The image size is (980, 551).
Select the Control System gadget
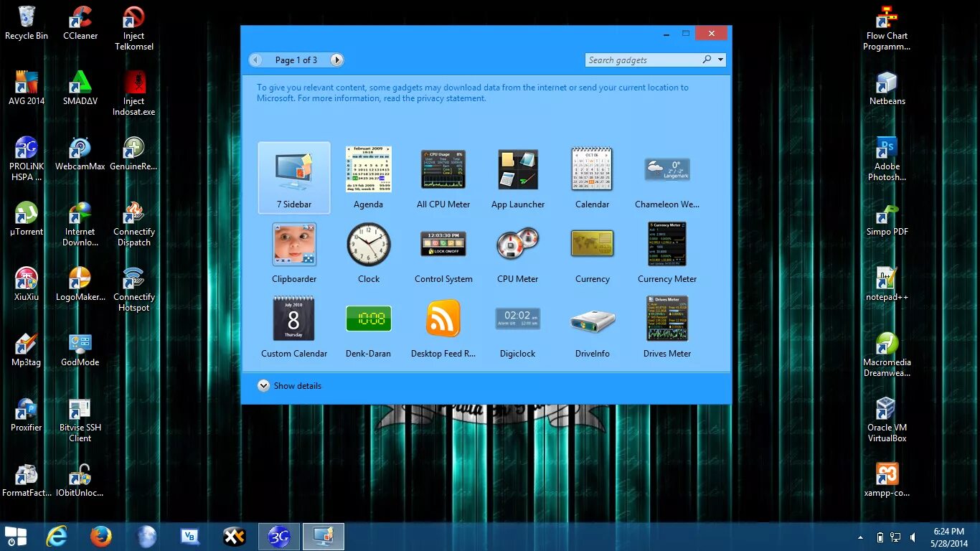pyautogui.click(x=443, y=244)
